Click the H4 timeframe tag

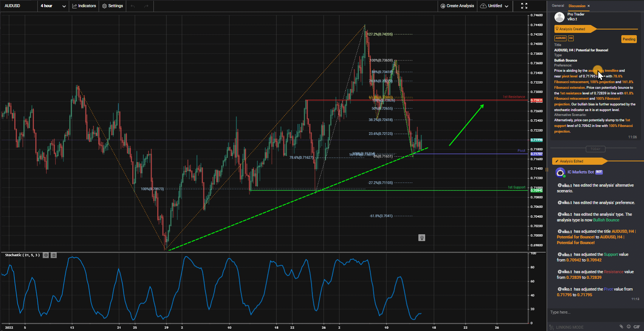tap(571, 38)
